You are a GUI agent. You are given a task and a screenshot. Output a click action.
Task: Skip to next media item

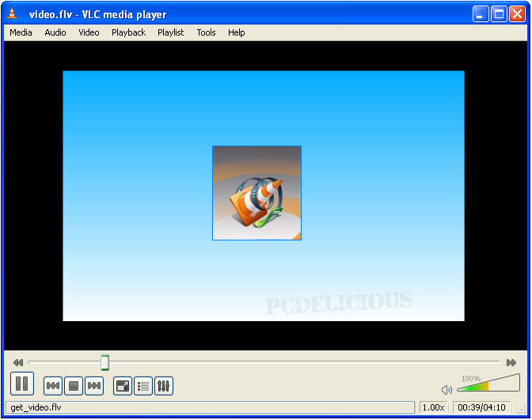pyautogui.click(x=94, y=386)
